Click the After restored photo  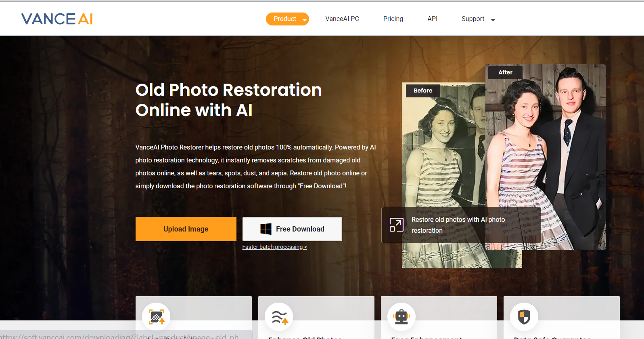546,157
